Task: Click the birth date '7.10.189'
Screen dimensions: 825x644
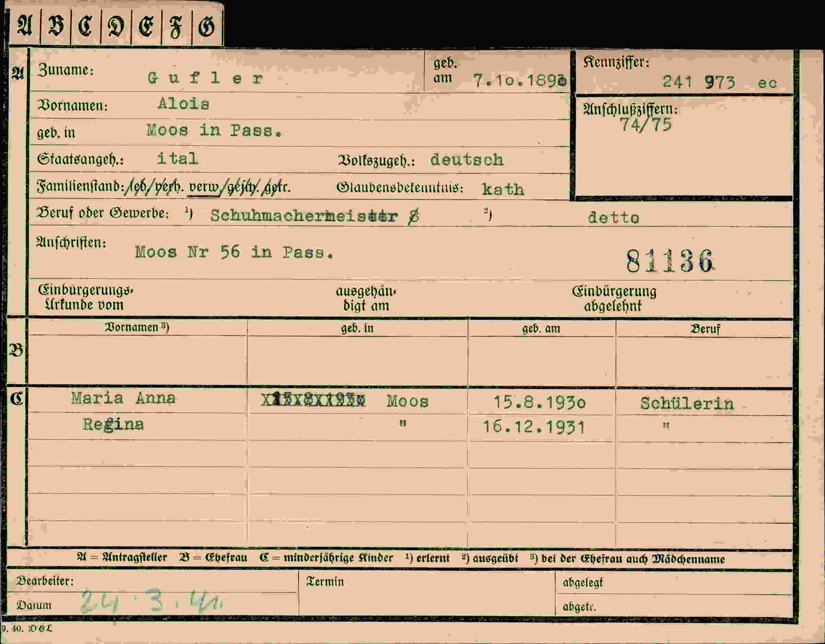Action: tap(520, 80)
